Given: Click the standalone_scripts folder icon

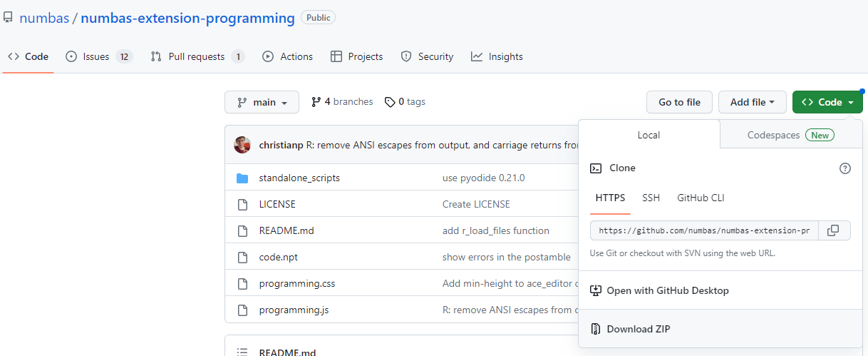Looking at the screenshot, I should click(242, 178).
